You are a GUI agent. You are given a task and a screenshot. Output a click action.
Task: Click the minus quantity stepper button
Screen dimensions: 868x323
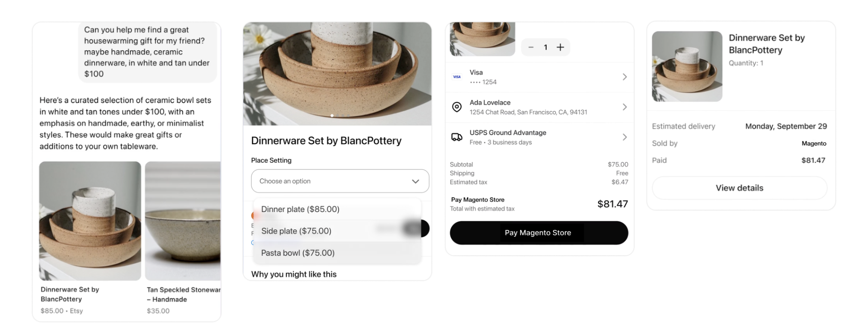[x=531, y=47]
